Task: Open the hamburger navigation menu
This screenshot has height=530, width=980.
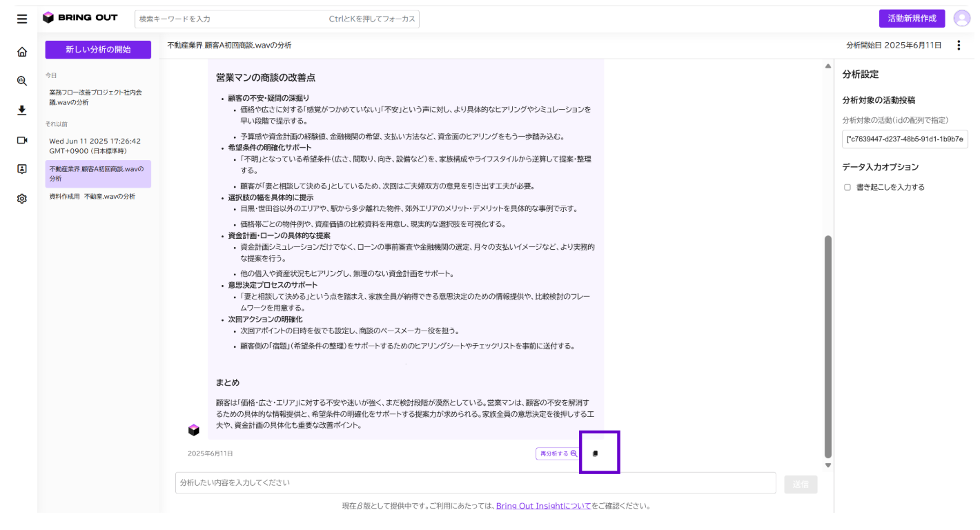Action: tap(22, 19)
